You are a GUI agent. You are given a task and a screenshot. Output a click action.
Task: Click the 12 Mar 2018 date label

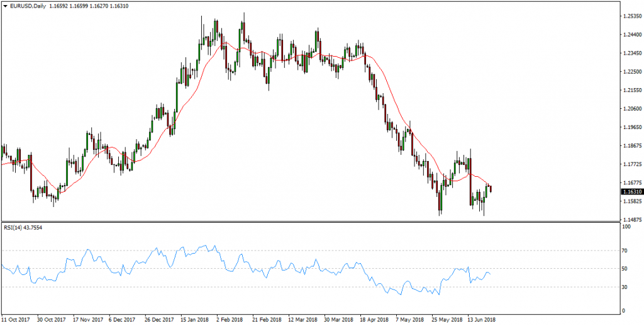[x=303, y=320]
